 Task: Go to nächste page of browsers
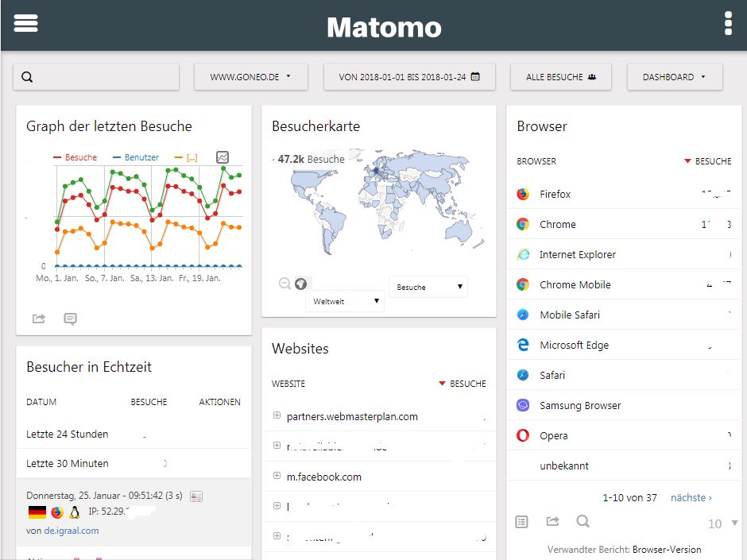[x=691, y=497]
